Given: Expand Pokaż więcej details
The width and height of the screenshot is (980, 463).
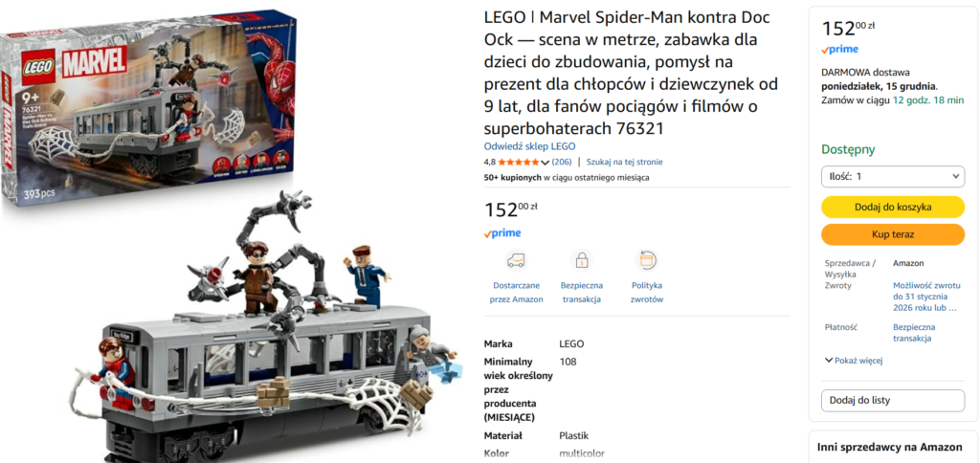Looking at the screenshot, I should click(854, 361).
